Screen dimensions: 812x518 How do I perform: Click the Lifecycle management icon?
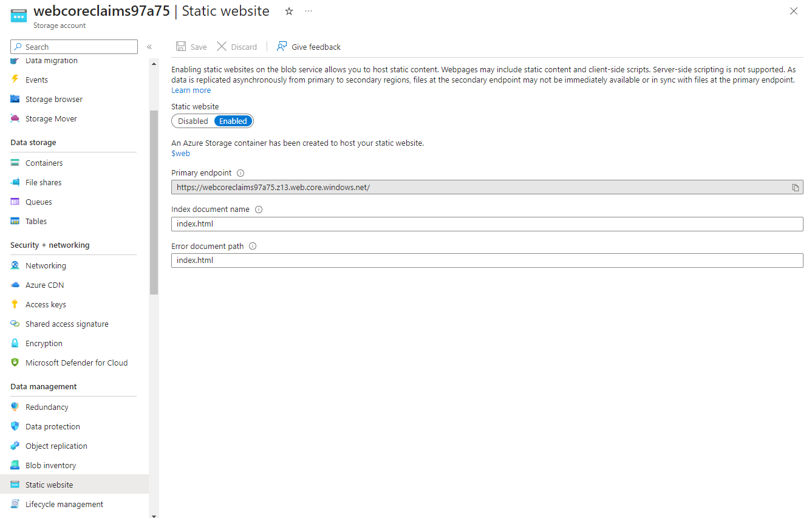pos(15,504)
